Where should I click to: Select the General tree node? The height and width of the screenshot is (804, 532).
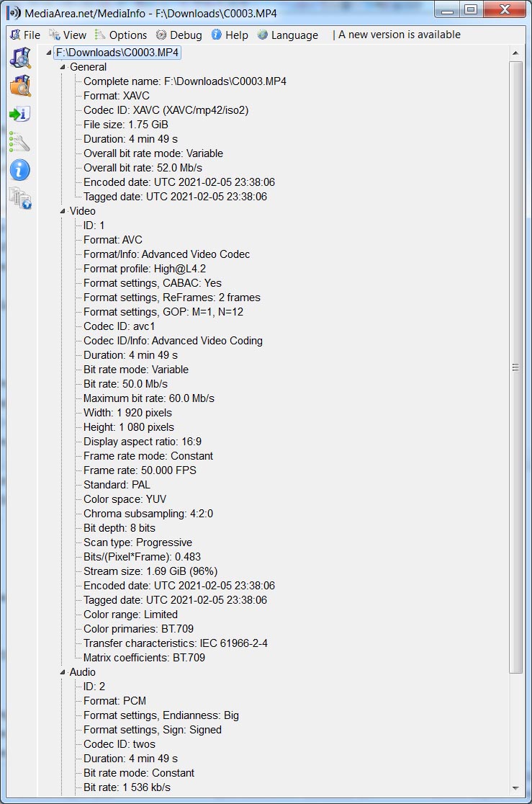(88, 67)
